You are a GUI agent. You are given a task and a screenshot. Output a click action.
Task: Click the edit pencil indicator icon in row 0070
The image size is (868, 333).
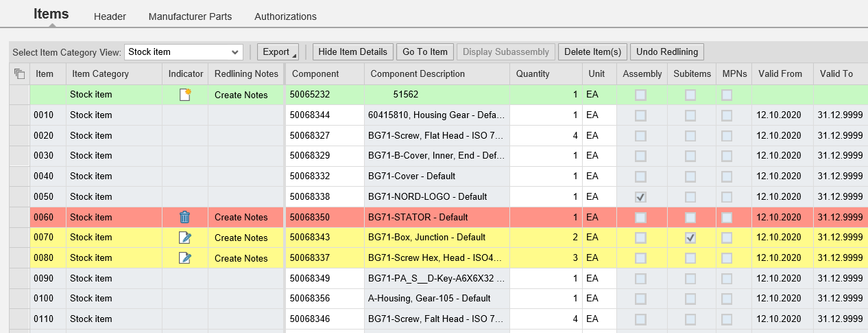[x=184, y=238]
